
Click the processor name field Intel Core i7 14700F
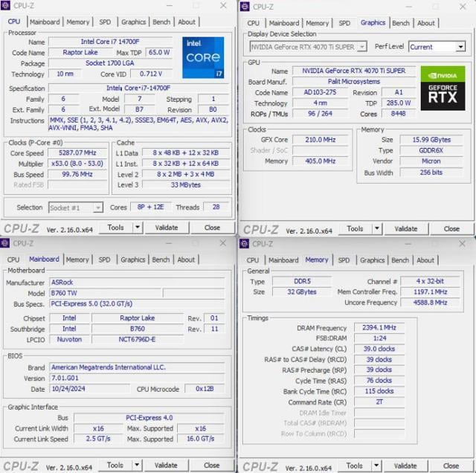coord(110,42)
